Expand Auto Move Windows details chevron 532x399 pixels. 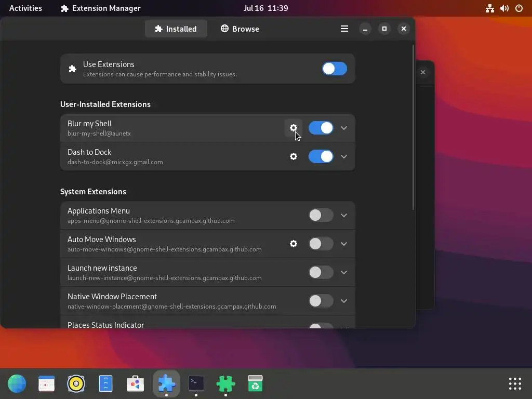tap(344, 244)
